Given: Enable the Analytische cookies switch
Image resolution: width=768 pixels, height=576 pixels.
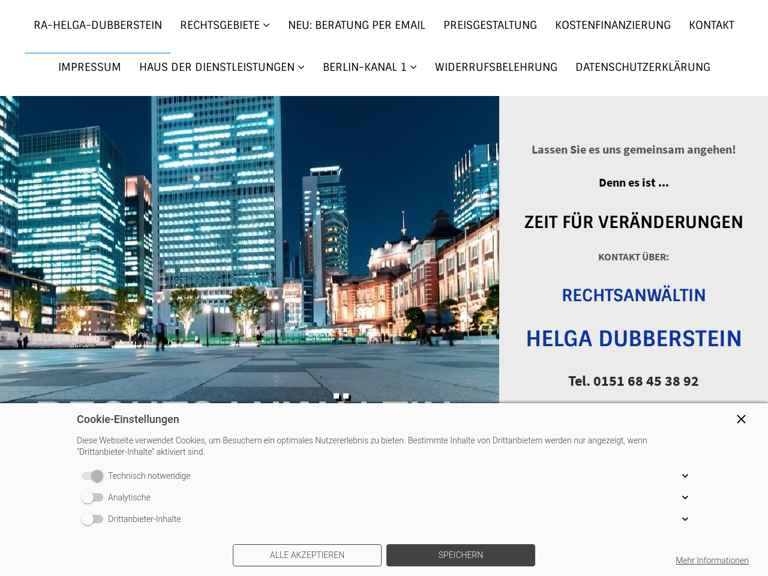Looking at the screenshot, I should coord(93,497).
